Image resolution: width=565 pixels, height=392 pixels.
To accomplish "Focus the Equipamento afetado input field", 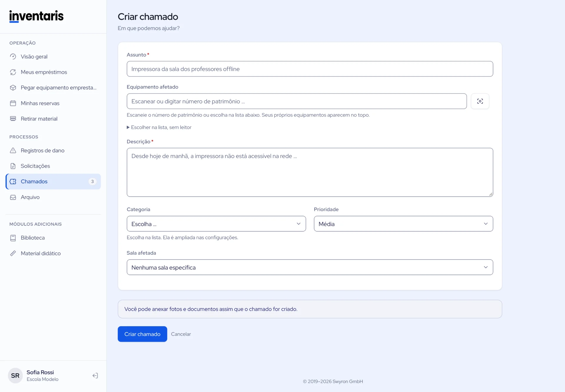I will 297,101.
